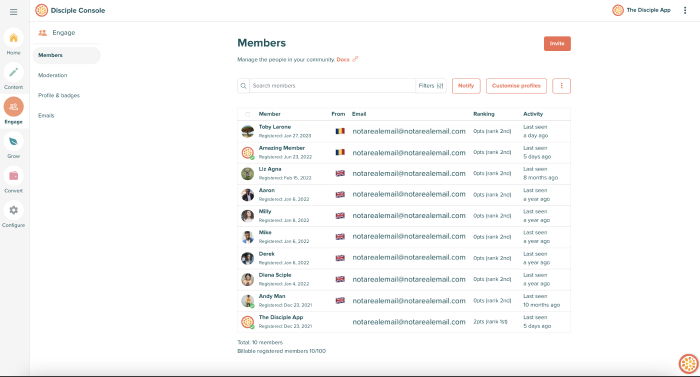Image resolution: width=700 pixels, height=377 pixels.
Task: Open the hamburger menu icon
Action: pos(13,12)
